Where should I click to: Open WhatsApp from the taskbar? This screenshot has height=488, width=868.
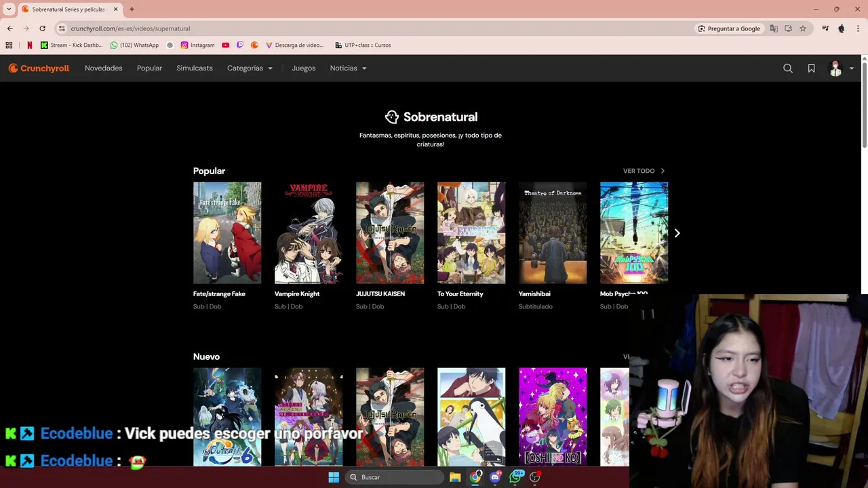click(515, 477)
